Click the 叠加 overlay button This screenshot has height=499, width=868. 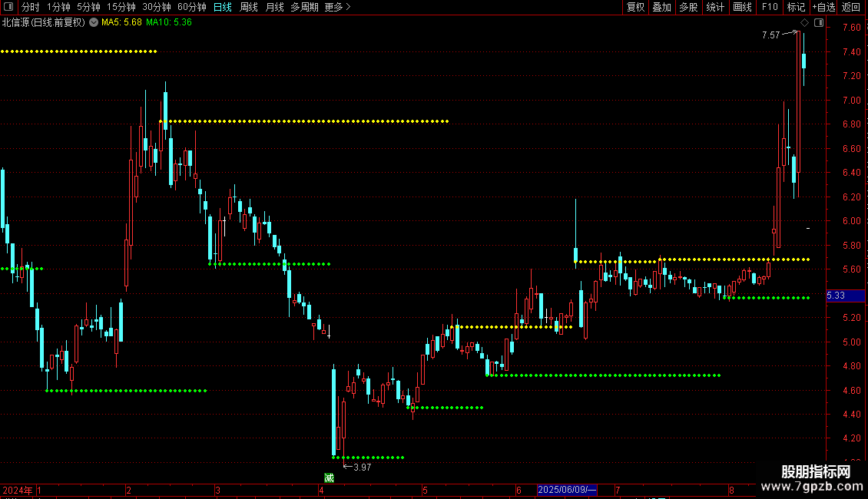(x=661, y=7)
